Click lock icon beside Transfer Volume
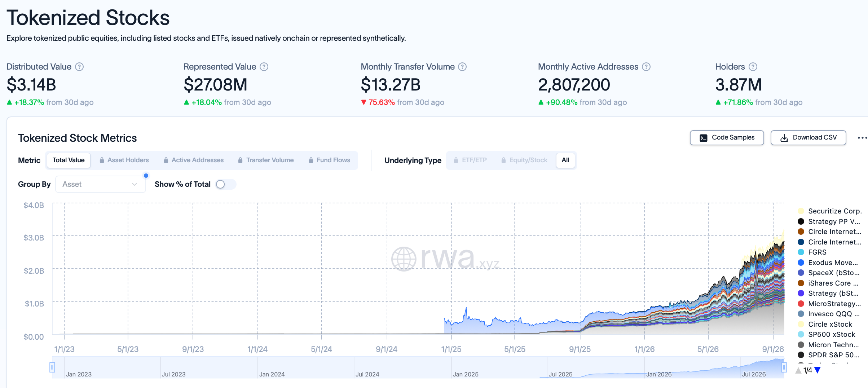868x388 pixels. (x=240, y=160)
